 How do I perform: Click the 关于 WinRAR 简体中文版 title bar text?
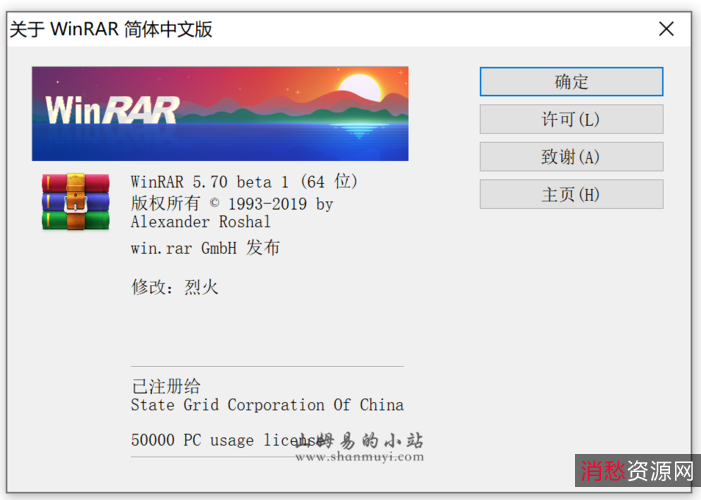tap(111, 30)
